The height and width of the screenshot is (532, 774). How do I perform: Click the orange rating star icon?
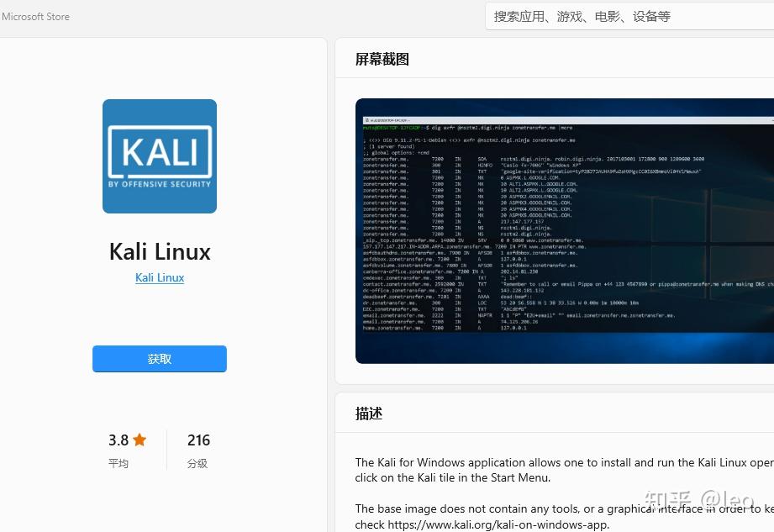pos(140,440)
